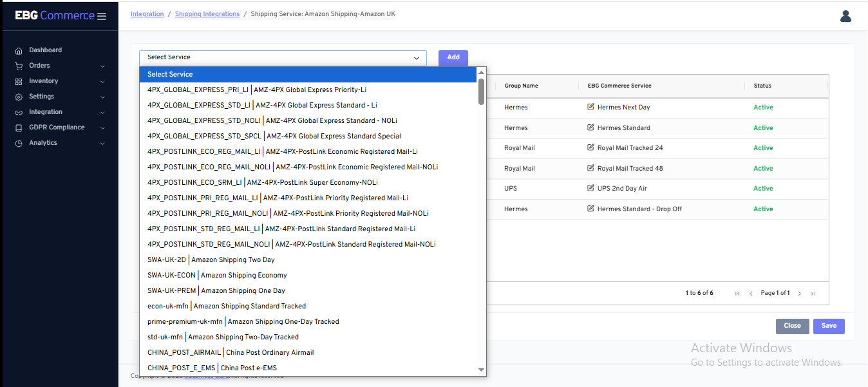868x387 pixels.
Task: Collapse the Select Service dropdown arrow
Action: coord(417,58)
